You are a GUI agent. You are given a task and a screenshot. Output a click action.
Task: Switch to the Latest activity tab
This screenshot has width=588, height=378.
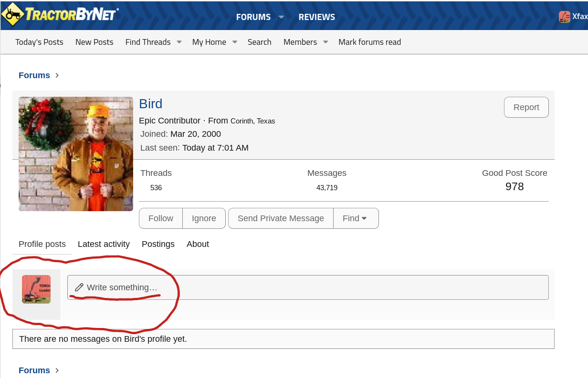pos(104,244)
